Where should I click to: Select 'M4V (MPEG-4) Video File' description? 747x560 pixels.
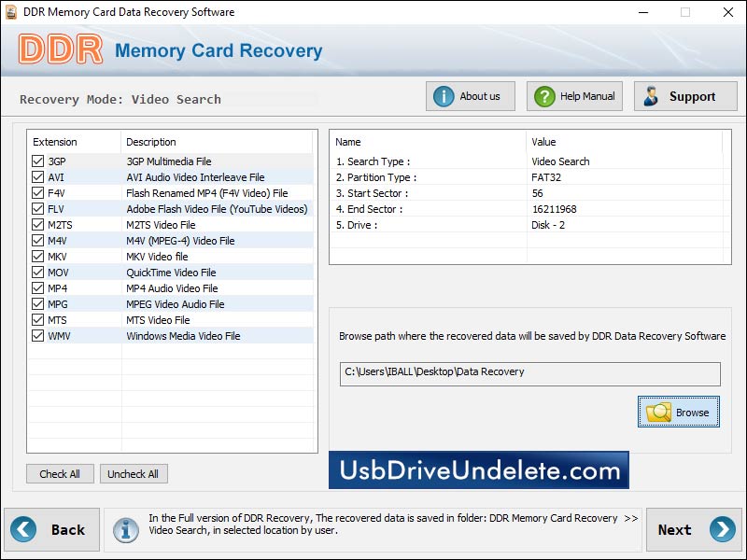180,241
